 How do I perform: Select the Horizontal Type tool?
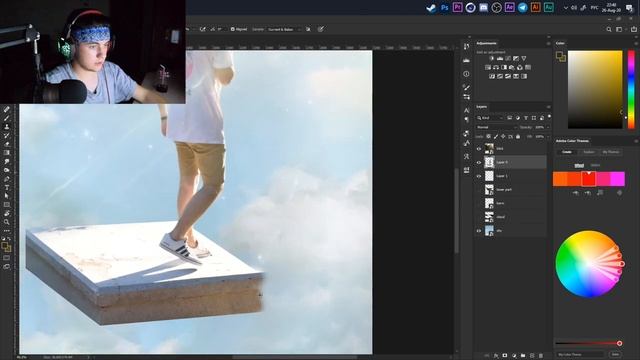7,187
